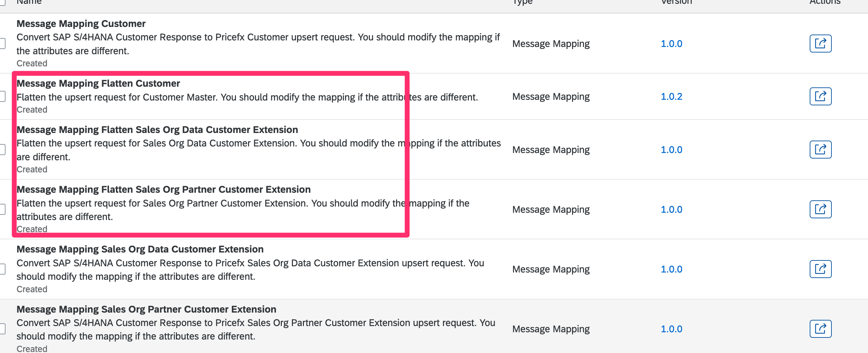Click the action icon for Message Mapping Customer
The width and height of the screenshot is (868, 353).
pos(820,44)
